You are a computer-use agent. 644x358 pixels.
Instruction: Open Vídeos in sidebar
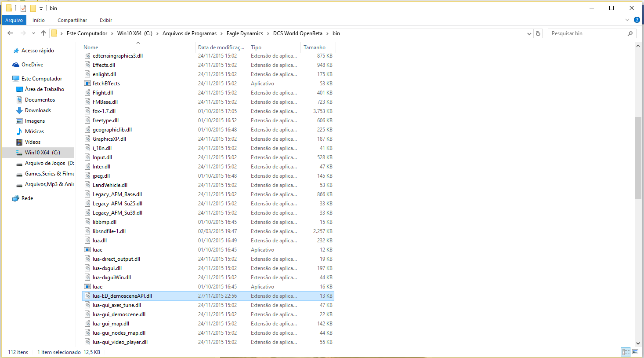pyautogui.click(x=33, y=142)
